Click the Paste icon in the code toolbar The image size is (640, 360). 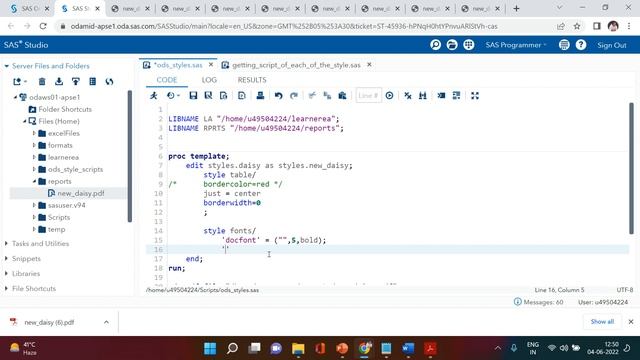pos(342,96)
